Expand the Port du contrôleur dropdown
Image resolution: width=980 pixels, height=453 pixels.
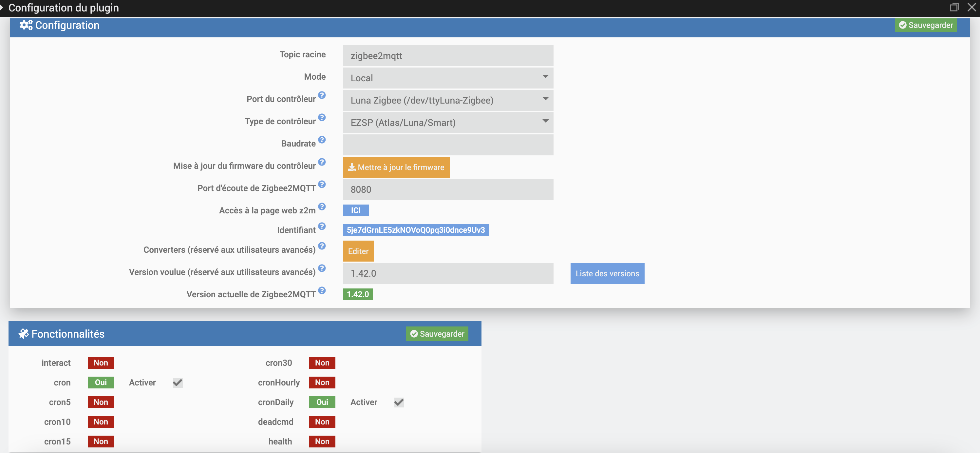(x=447, y=100)
